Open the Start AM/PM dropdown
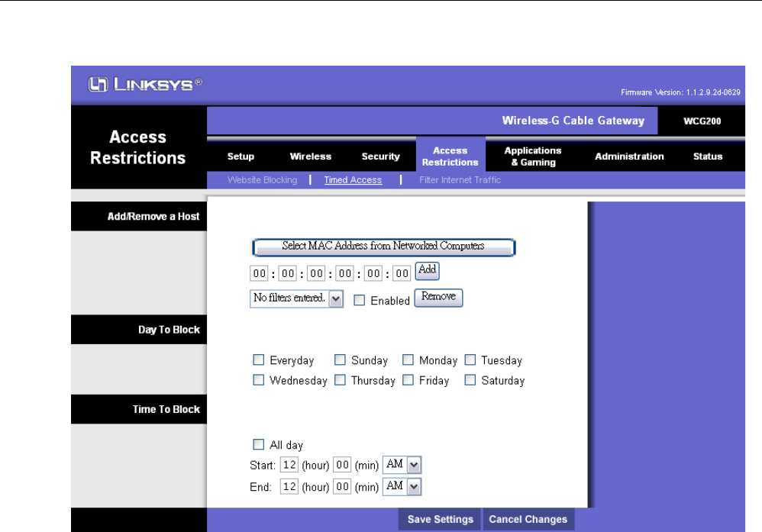762x532 pixels. click(x=402, y=465)
